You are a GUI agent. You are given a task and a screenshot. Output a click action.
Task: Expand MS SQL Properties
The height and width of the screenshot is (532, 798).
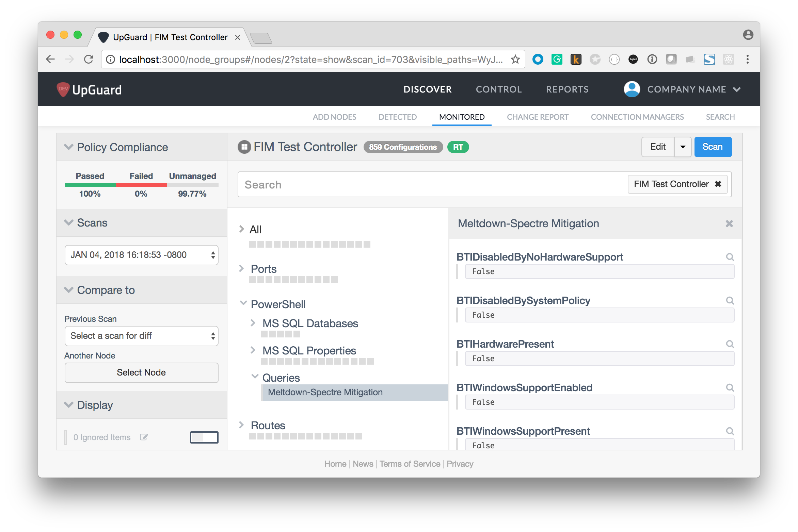coord(253,350)
